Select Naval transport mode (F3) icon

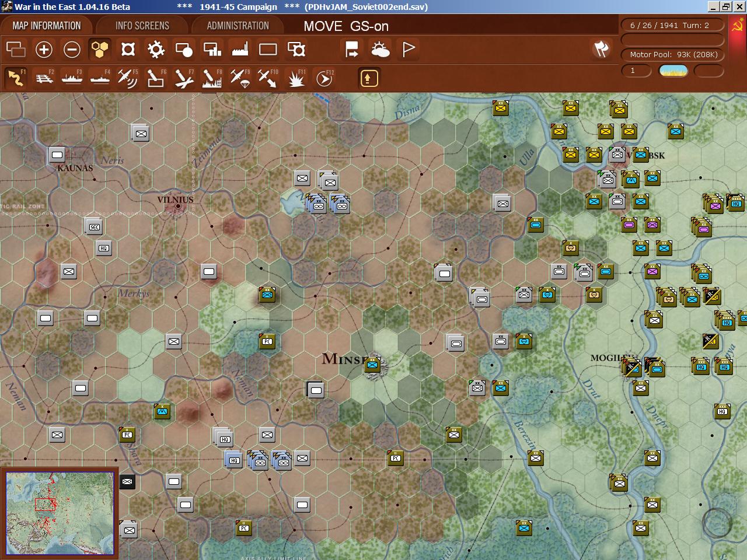coord(72,78)
